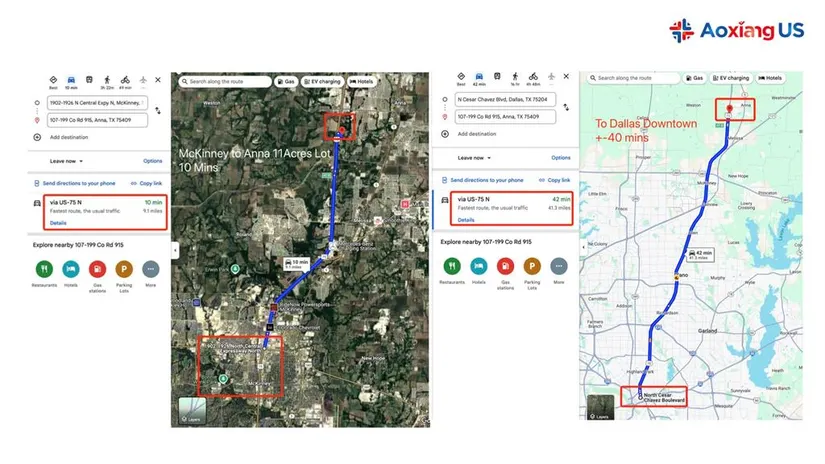Image resolution: width=825 pixels, height=464 pixels.
Task: Switch to the driving tab showing 10 min
Action: click(x=71, y=79)
